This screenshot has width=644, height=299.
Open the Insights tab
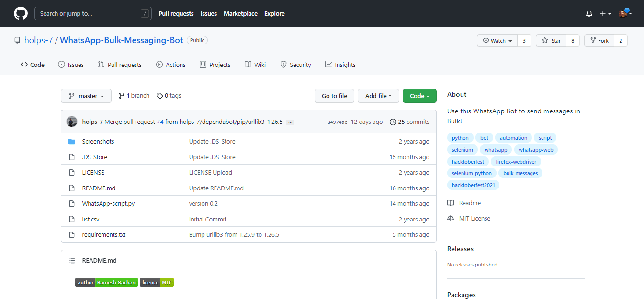coord(340,65)
